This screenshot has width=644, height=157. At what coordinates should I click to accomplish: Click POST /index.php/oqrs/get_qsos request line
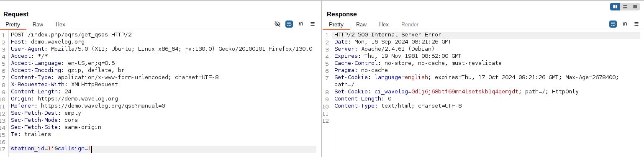tap(71, 35)
